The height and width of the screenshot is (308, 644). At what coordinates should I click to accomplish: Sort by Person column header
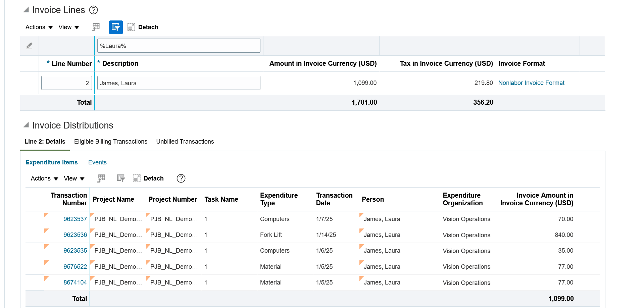click(x=373, y=199)
